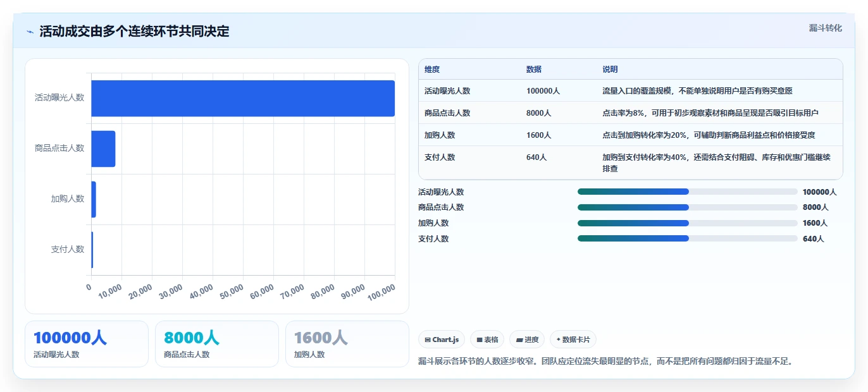Click the 说明 table column header
Screen dimensions: 868x392
(x=610, y=69)
